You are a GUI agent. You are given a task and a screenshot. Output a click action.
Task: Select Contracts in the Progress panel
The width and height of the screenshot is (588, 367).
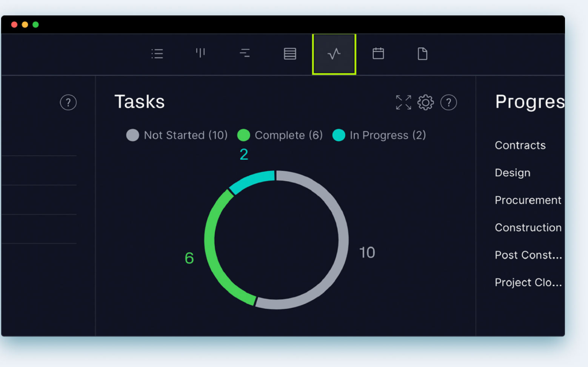(x=520, y=145)
